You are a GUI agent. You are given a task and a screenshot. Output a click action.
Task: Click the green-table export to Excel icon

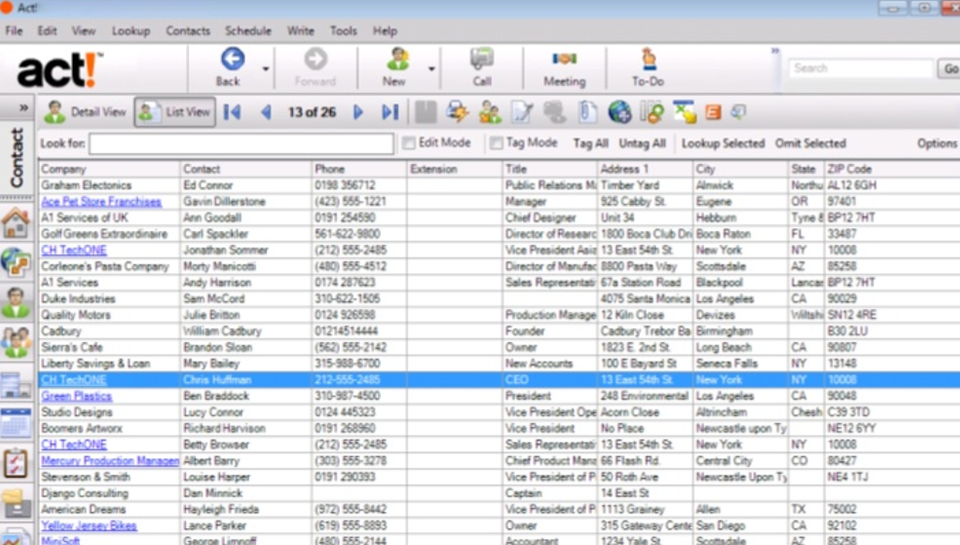(684, 112)
